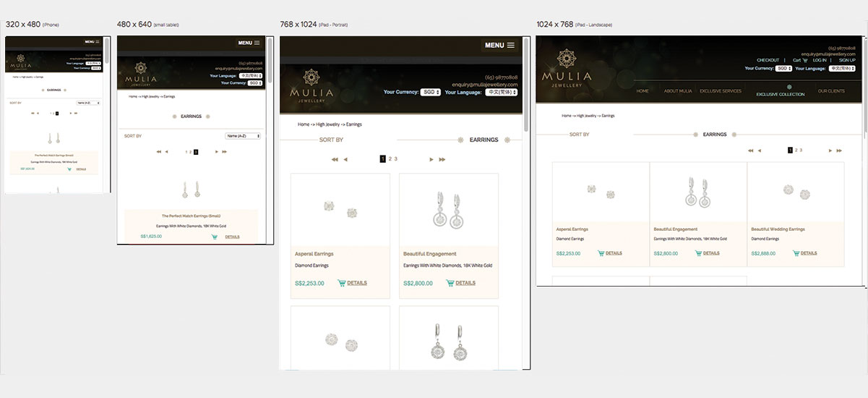Click Mulia logo in iPad Portrait preview
This screenshot has height=398, width=868.
coord(312,87)
